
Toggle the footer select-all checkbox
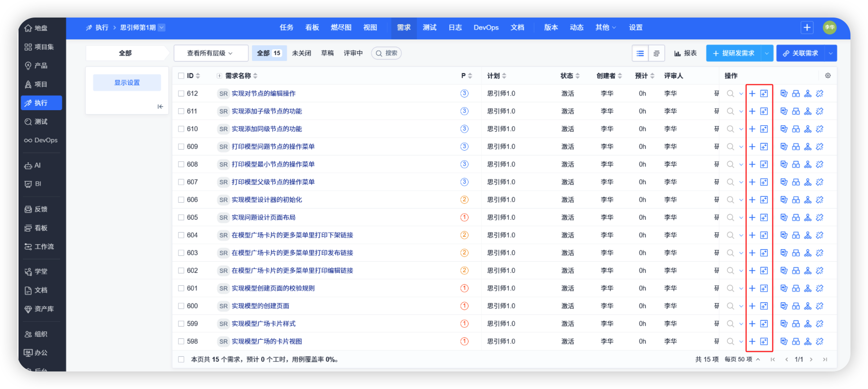pyautogui.click(x=181, y=360)
